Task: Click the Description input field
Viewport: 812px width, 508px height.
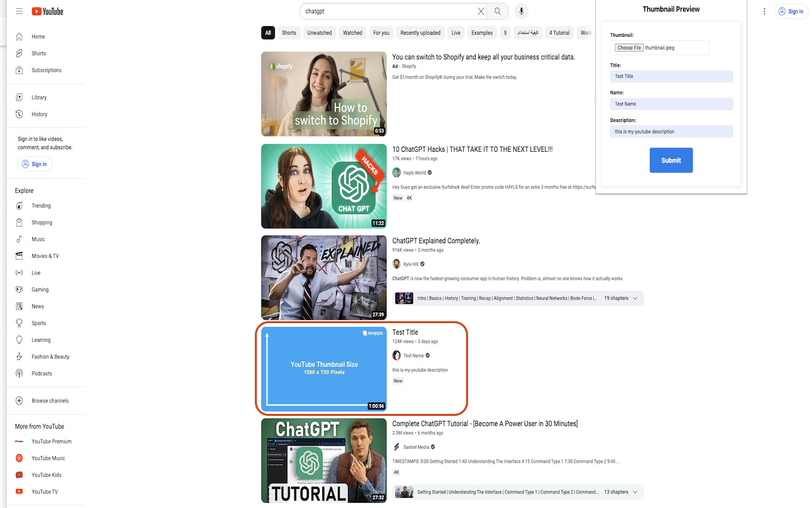Action: (671, 131)
